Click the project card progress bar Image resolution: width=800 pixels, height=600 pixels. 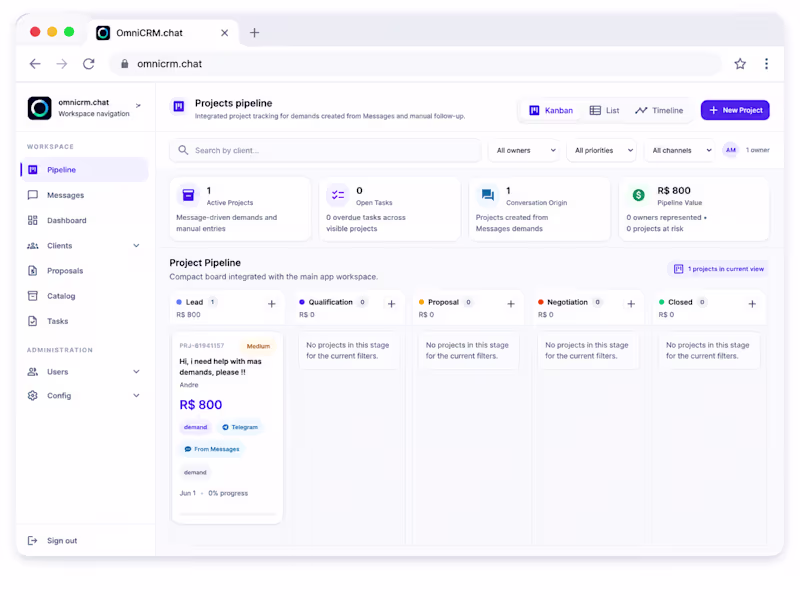(228, 514)
